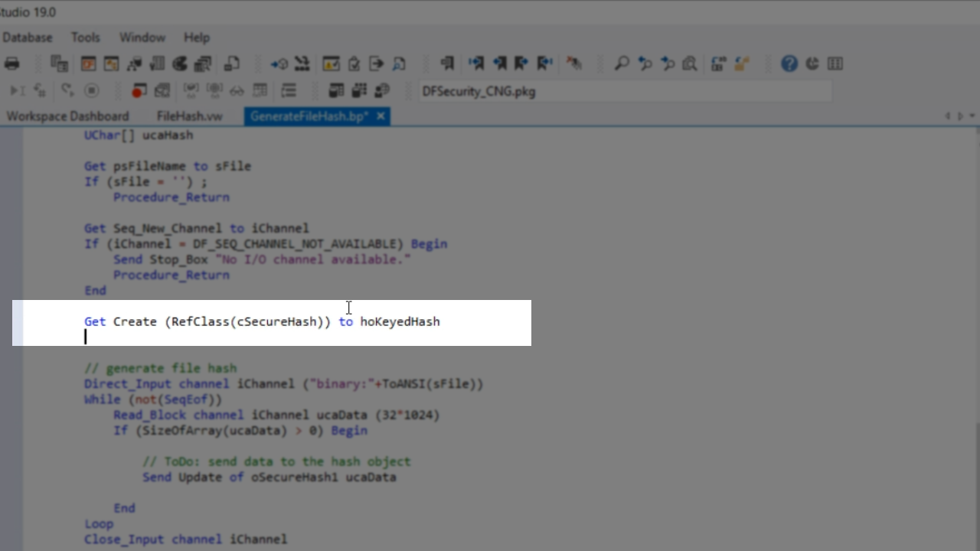The image size is (980, 551).
Task: Open the tab list dropdown arrow
Action: coord(972,116)
